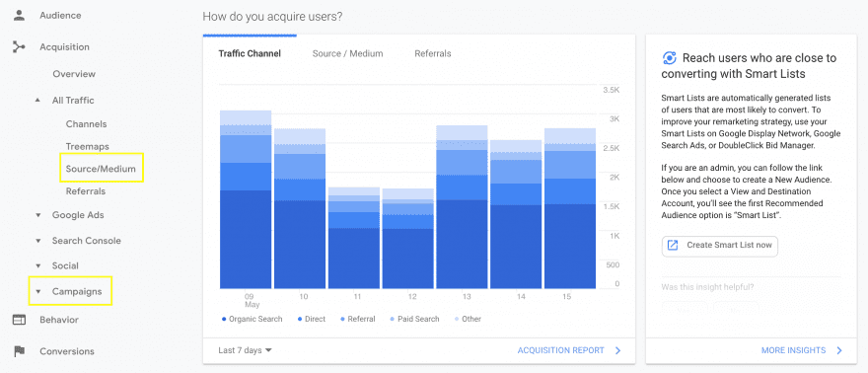
Task: Open the Acquisition Overview page
Action: [74, 74]
